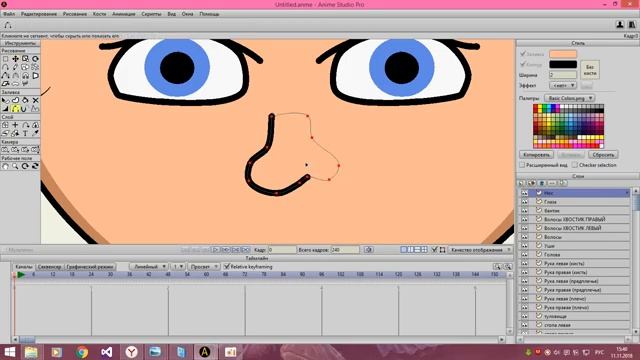Open the Эффект dropdown

(x=563, y=85)
